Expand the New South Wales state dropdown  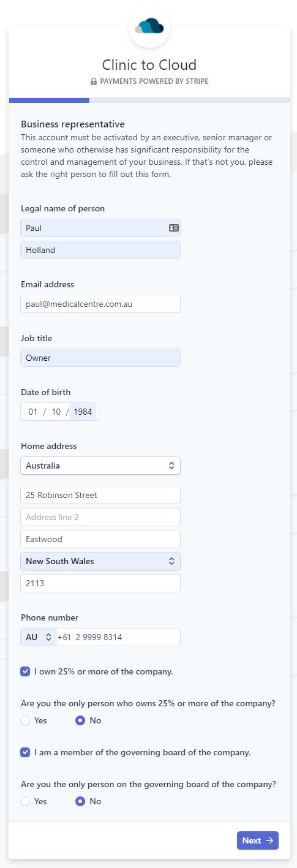[100, 561]
